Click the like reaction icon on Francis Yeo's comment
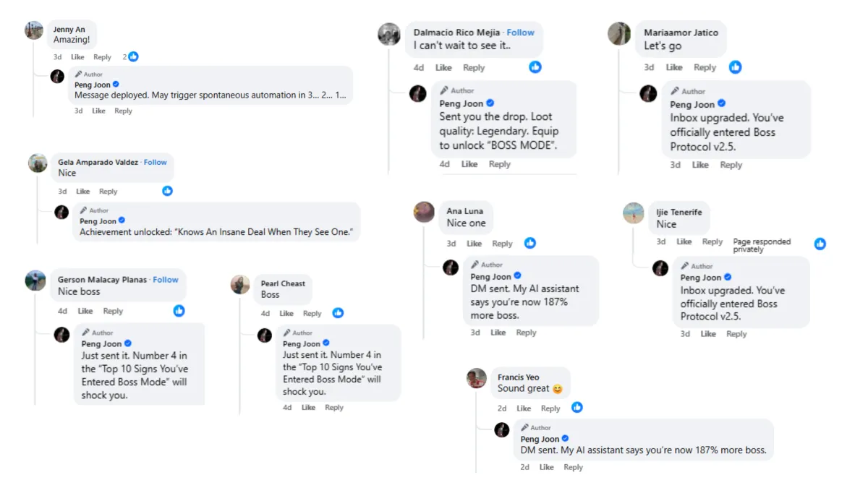This screenshot has width=868, height=488. point(576,408)
